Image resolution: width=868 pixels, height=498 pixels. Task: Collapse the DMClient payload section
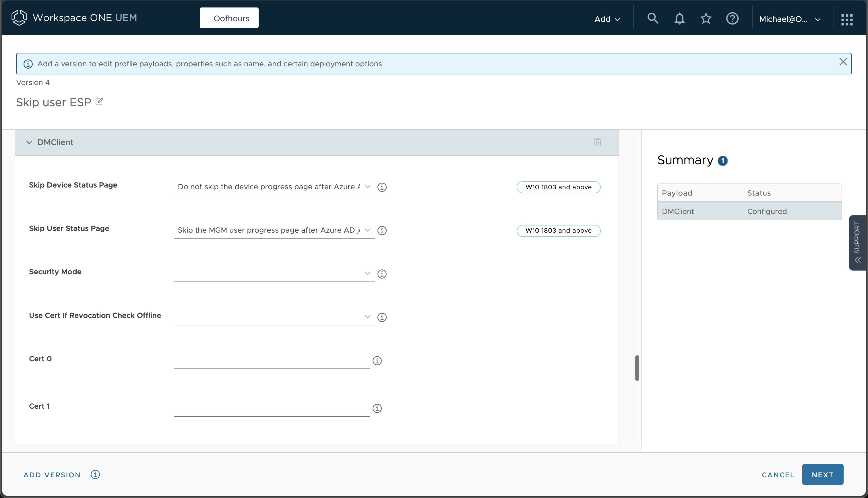click(29, 142)
